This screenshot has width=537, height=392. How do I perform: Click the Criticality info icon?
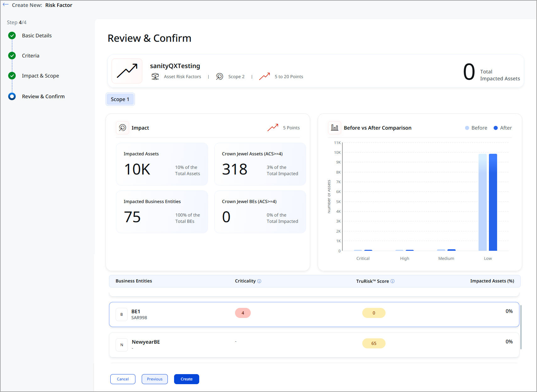point(259,281)
